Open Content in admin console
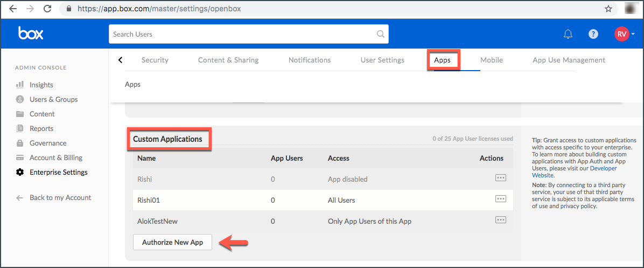The image size is (644, 268). (x=42, y=114)
